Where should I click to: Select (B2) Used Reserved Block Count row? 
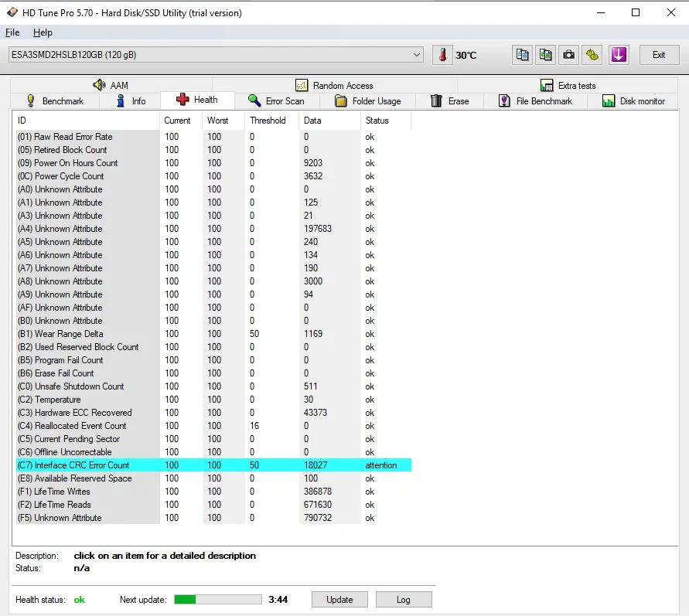tap(213, 347)
